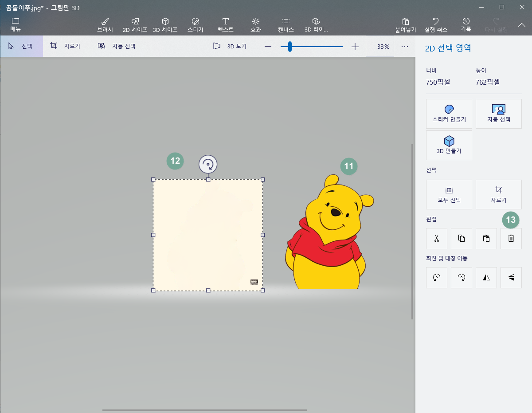The width and height of the screenshot is (532, 413).
Task: Choose 자르기 crop in the sub-toolbar
Action: click(65, 46)
